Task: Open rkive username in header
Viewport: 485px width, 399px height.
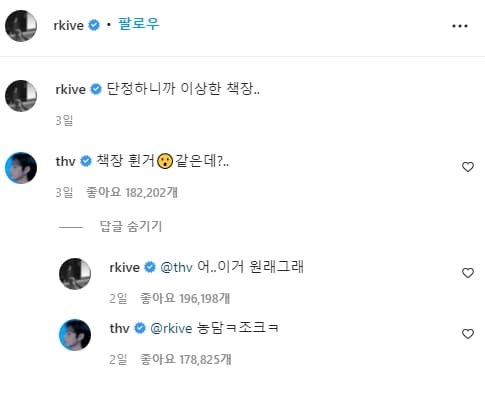Action: [69, 25]
